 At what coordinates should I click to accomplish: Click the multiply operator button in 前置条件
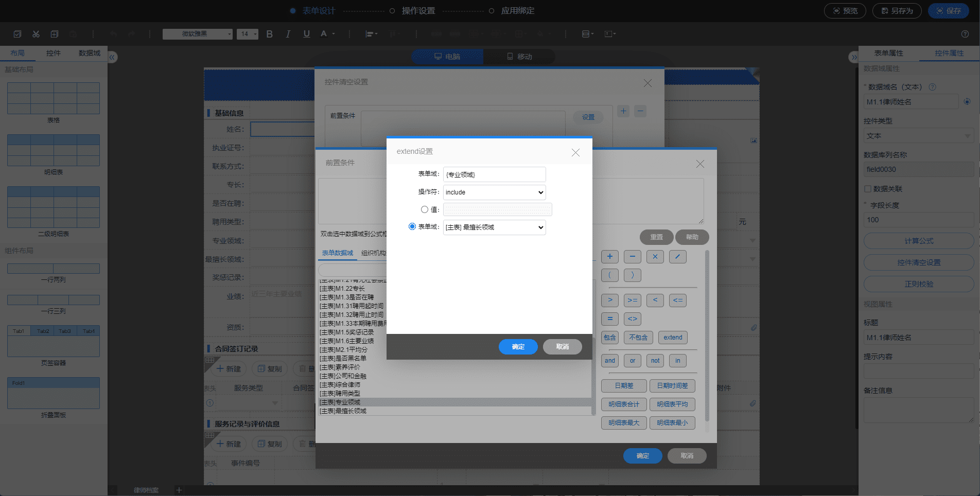click(x=655, y=257)
